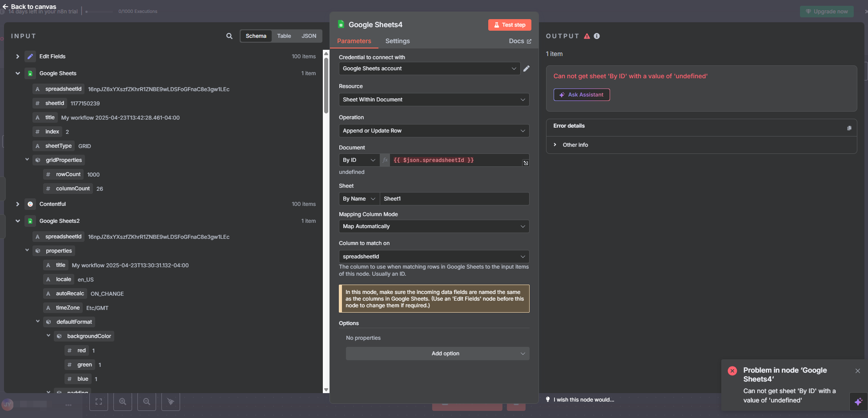Click the zoom out canvas icon
This screenshot has width=868, height=418.
147,402
